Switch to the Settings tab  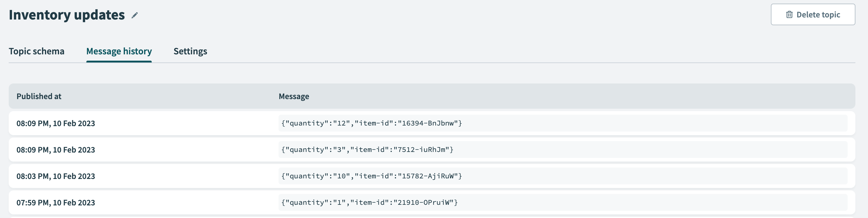pyautogui.click(x=190, y=51)
